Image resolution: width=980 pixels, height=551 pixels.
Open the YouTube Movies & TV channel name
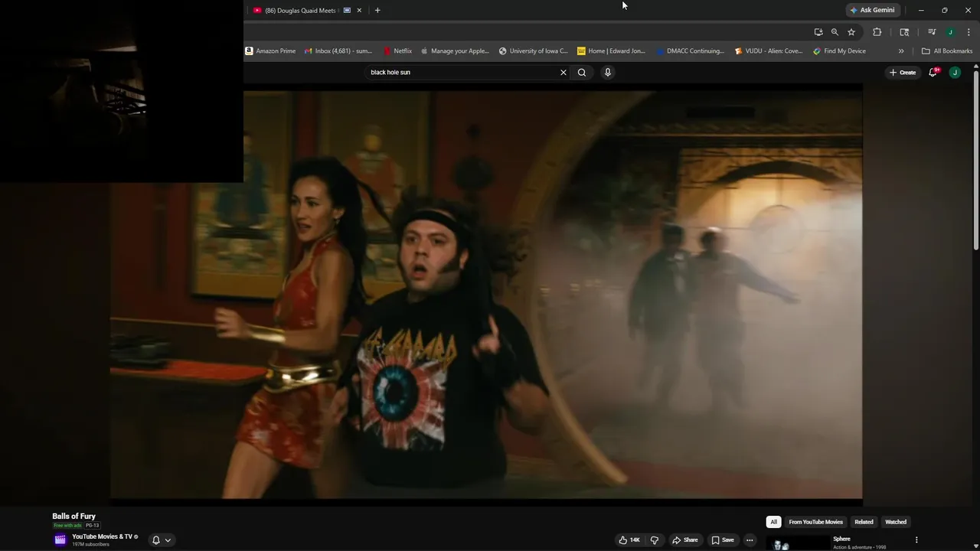click(x=102, y=536)
